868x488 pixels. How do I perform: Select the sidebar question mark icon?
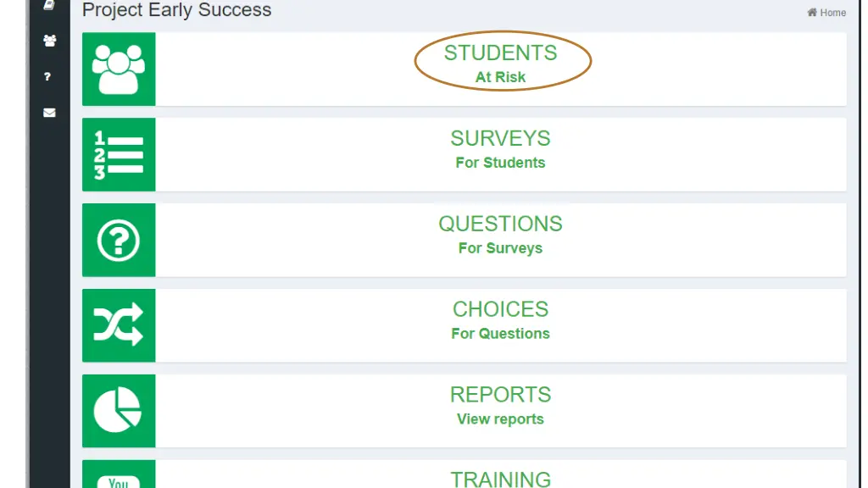coord(47,77)
